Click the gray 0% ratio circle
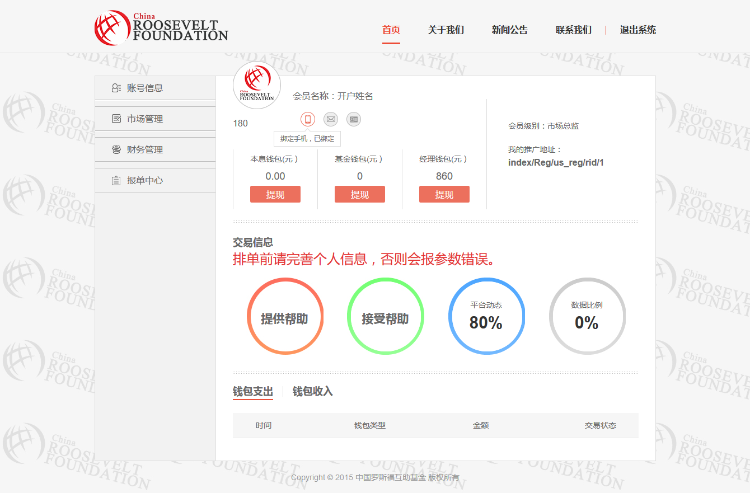Viewport: 750px width, 493px height. pos(587,317)
